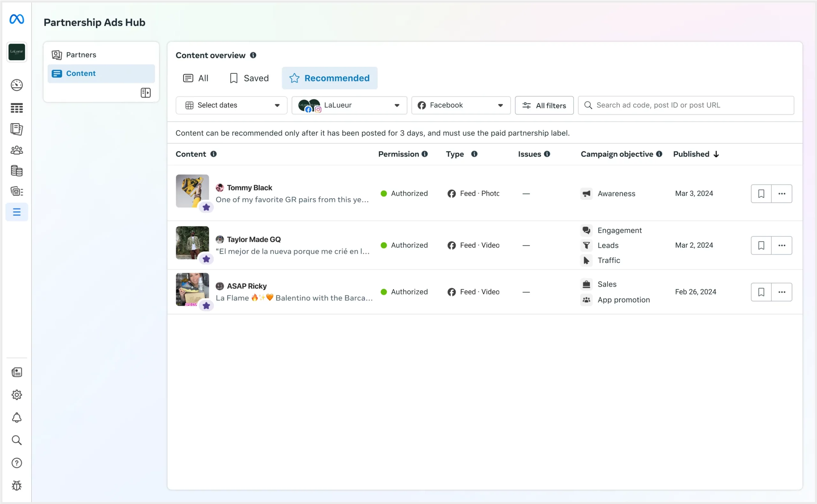
Task: Open the search magnifier in the sidebar
Action: pyautogui.click(x=17, y=440)
